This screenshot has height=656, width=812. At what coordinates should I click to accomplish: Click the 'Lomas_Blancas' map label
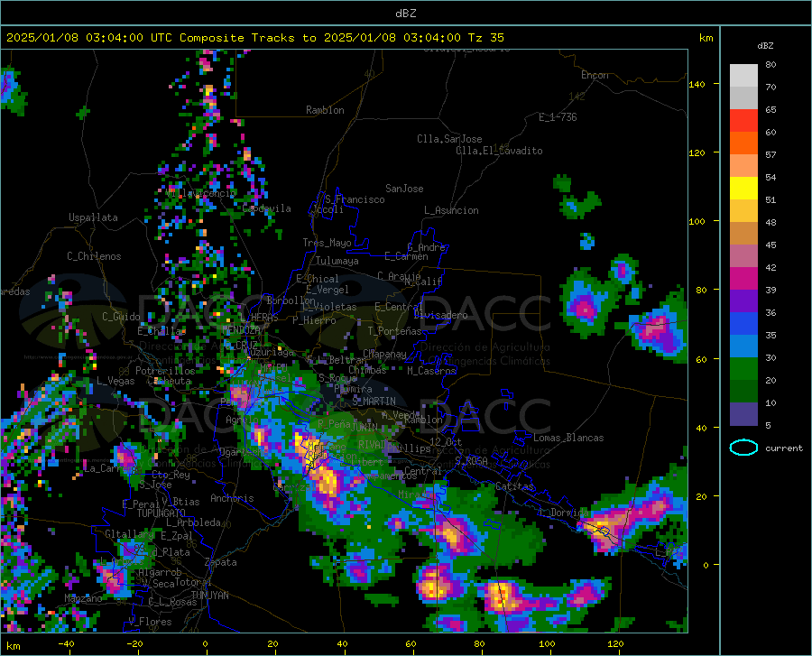pyautogui.click(x=568, y=438)
